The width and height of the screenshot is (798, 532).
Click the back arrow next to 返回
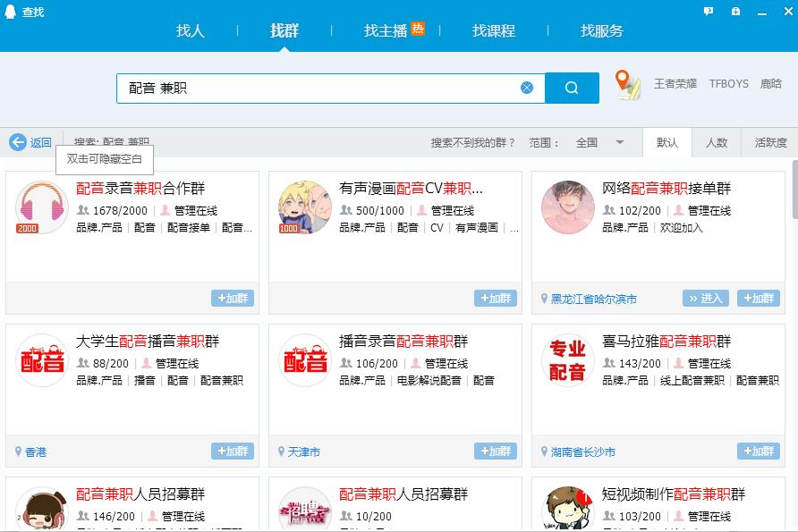[x=18, y=141]
